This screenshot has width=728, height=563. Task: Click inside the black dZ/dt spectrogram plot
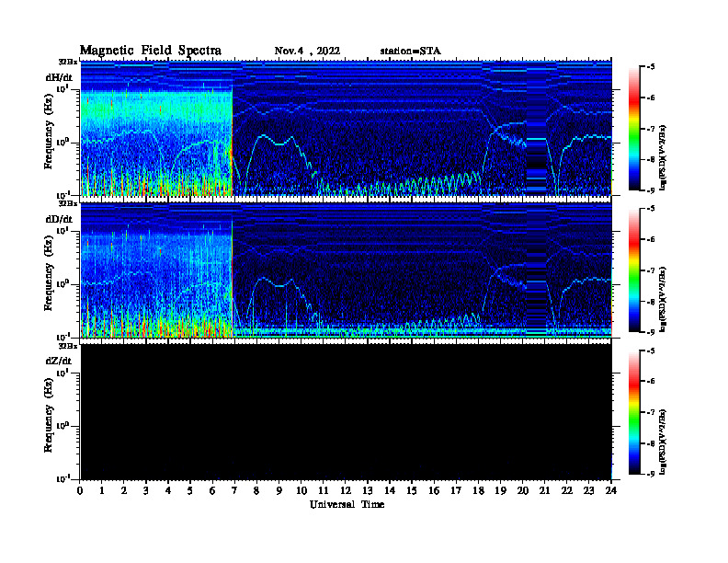(347, 411)
